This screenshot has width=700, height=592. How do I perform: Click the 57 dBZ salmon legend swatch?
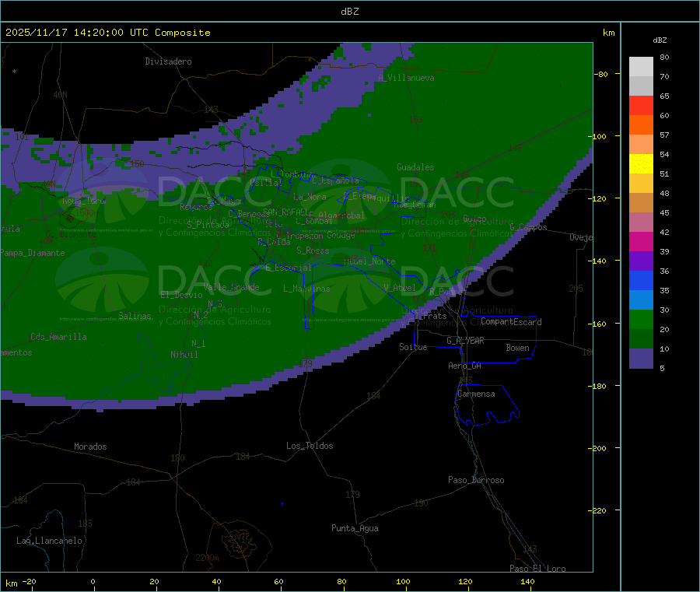(641, 144)
